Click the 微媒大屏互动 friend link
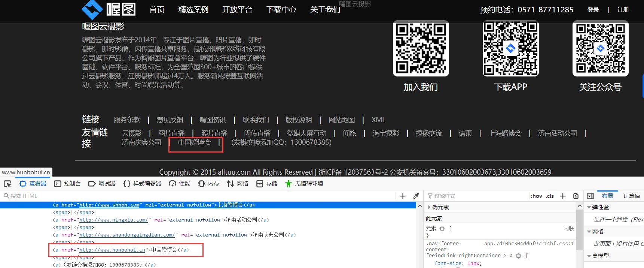The width and height of the screenshot is (644, 268). click(307, 133)
